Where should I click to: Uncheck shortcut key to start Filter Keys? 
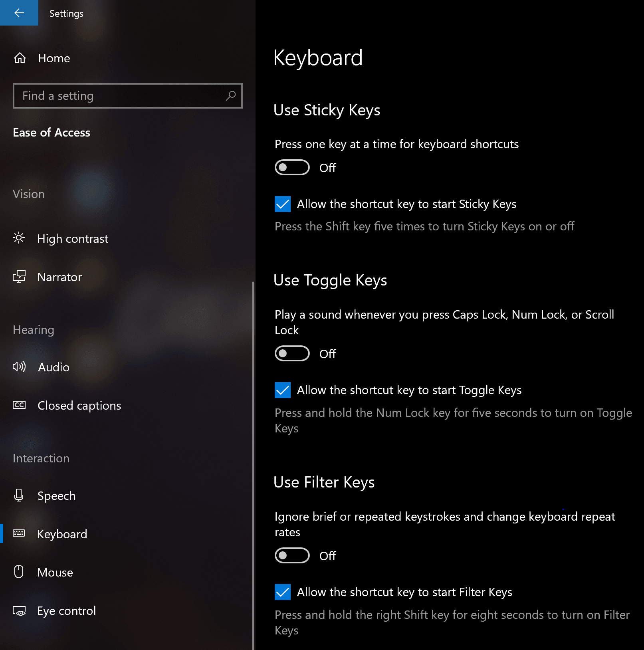(x=283, y=592)
